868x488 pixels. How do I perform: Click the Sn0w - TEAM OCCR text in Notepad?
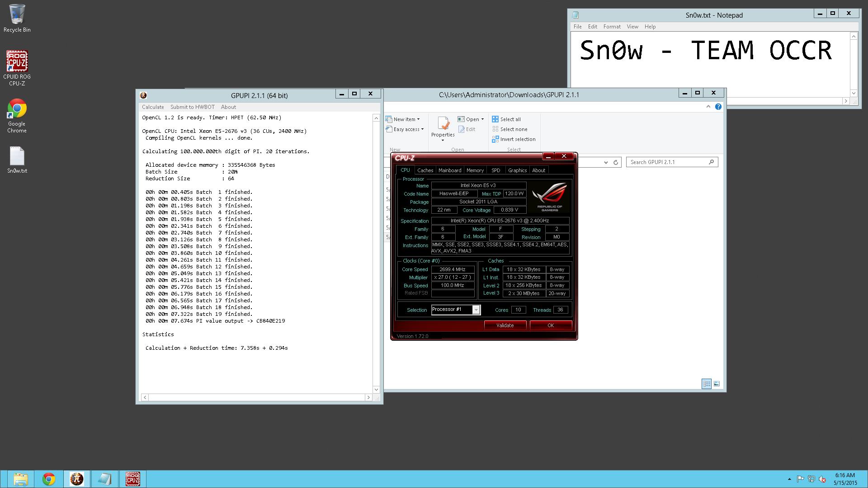[x=706, y=50]
